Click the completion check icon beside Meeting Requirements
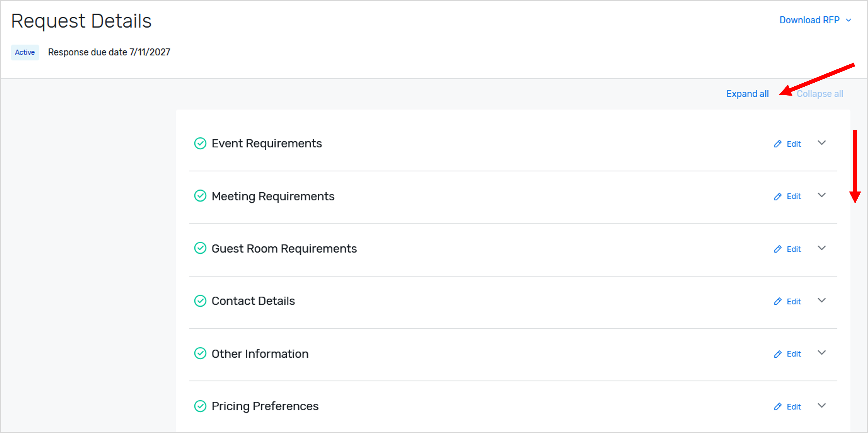868x433 pixels. pos(200,196)
